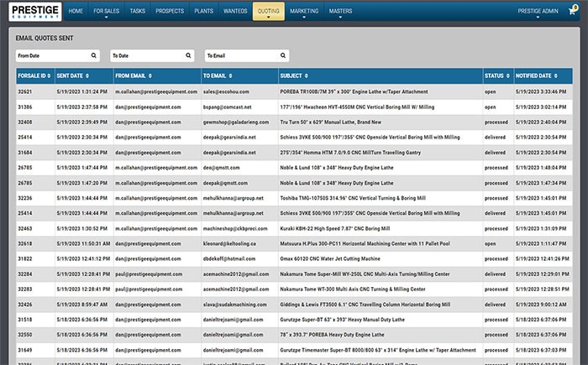Go to the Home tab
Screen dimensions: 588x365
coord(76,11)
